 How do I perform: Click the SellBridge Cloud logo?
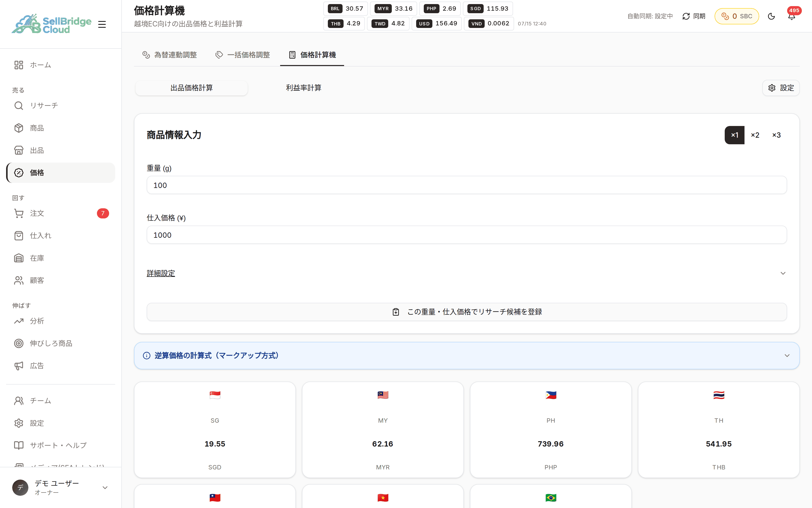[51, 24]
